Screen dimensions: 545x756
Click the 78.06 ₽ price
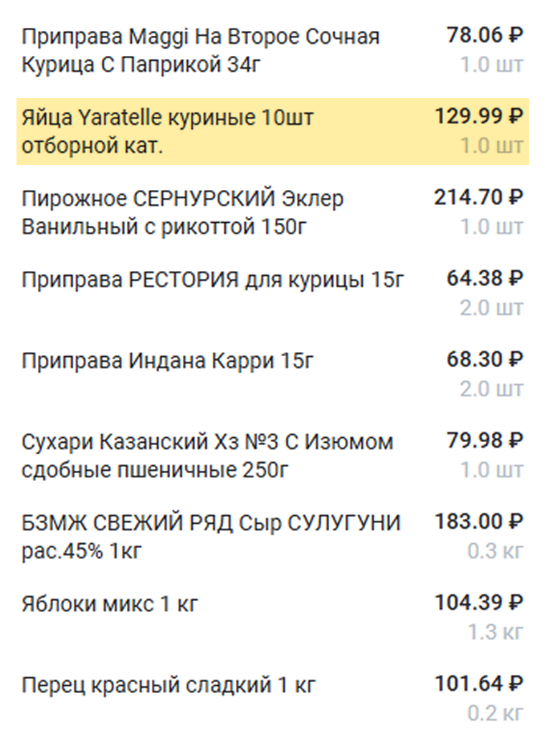point(485,35)
